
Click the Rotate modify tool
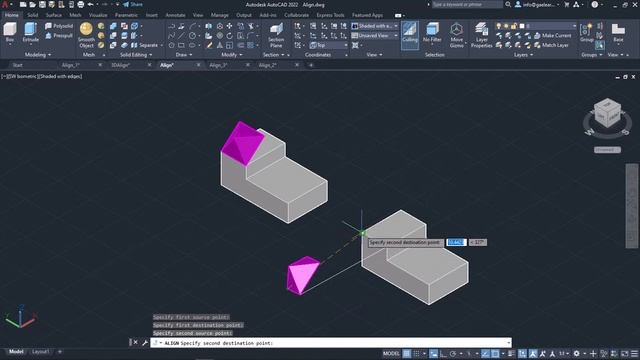[x=229, y=36]
